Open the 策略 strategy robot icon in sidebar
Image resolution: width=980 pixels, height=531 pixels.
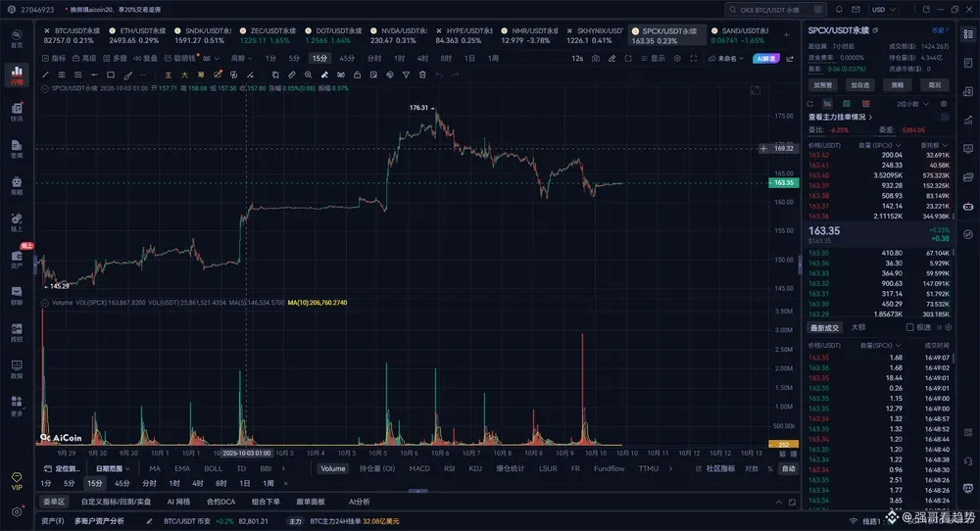click(x=17, y=185)
